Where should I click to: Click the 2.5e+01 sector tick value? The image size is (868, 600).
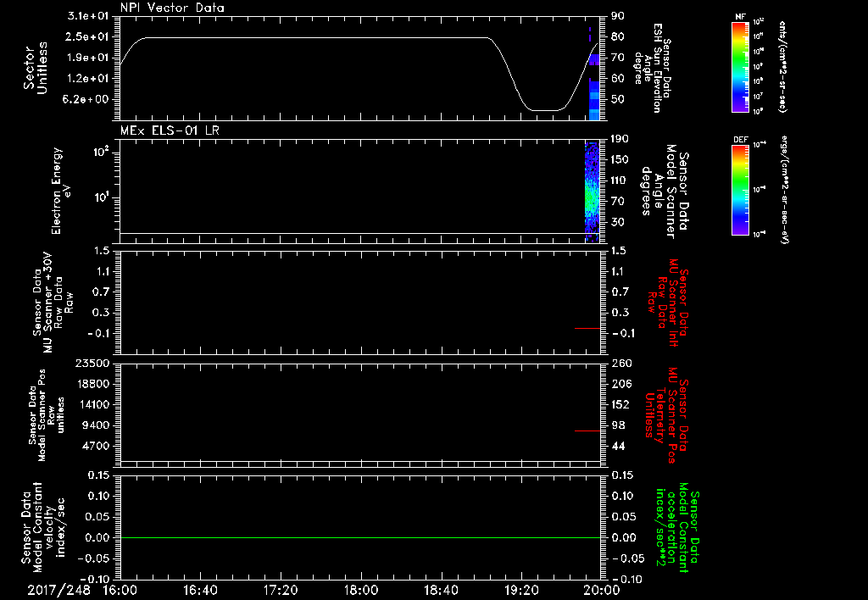88,36
